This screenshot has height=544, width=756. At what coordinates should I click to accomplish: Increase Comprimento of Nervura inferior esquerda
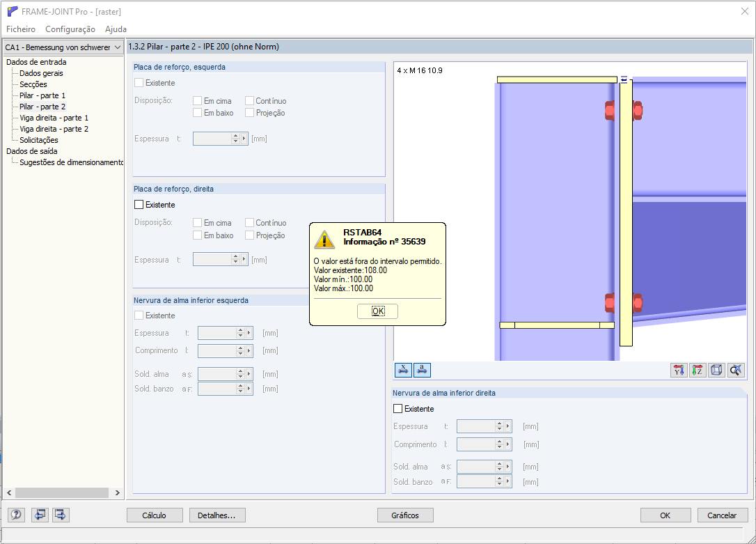click(x=240, y=348)
